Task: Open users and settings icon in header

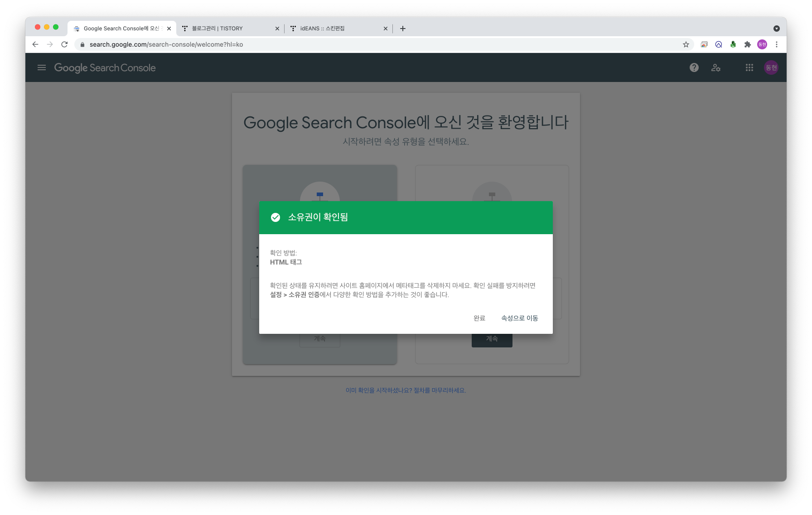Action: click(716, 67)
